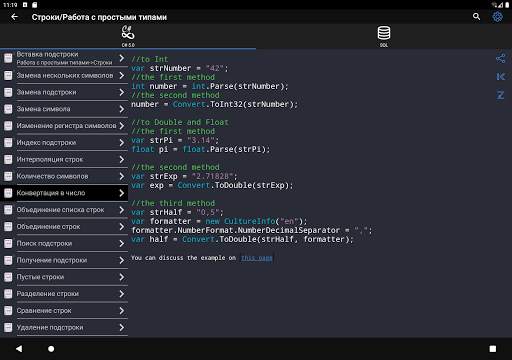Expand chevron beside 'Конвертация в число'
This screenshot has width=512, height=360.
pyautogui.click(x=122, y=193)
